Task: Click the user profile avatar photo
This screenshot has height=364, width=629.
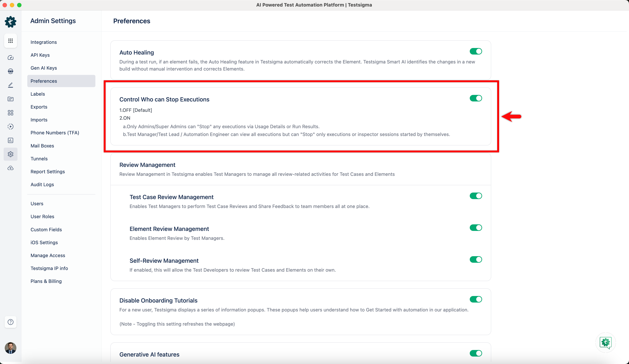Action: pyautogui.click(x=11, y=348)
